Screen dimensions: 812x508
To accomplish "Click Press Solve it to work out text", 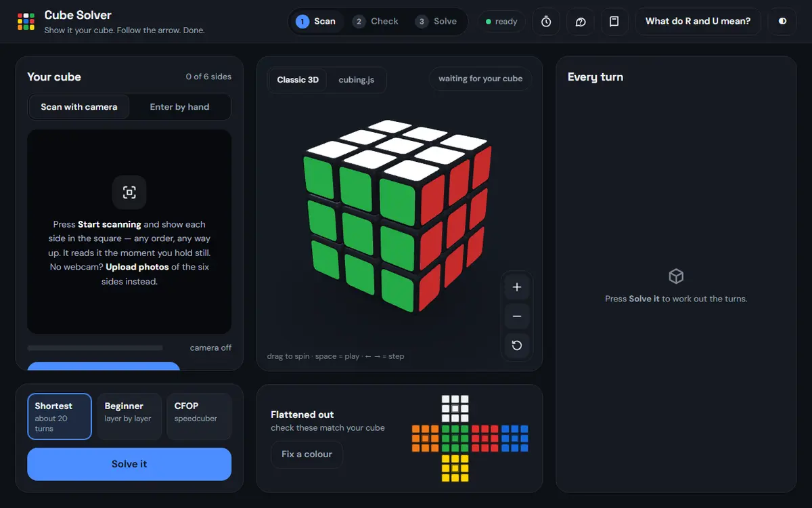I will [676, 299].
